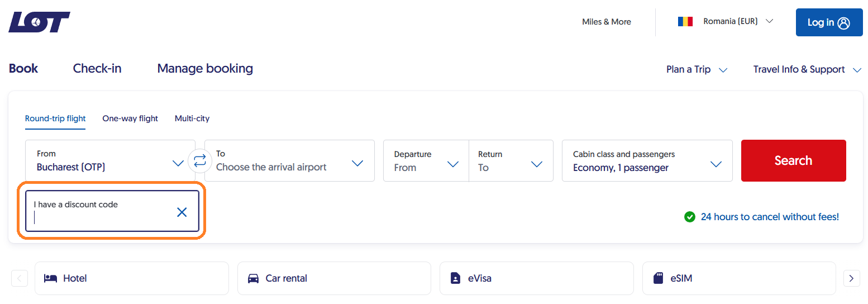The width and height of the screenshot is (868, 304).
Task: Swap departure and arrival airports
Action: (x=199, y=161)
